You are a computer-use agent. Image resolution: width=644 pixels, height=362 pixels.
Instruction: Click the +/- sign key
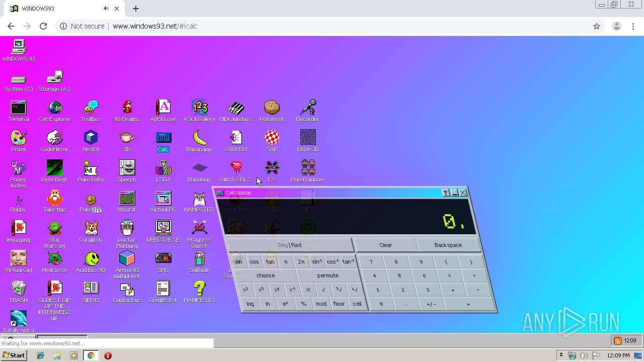tap(431, 304)
